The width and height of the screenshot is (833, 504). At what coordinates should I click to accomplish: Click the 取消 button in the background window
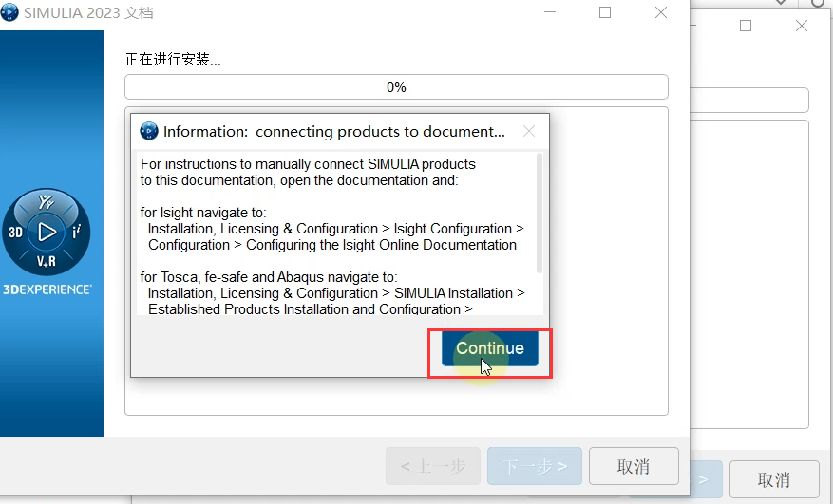[774, 479]
